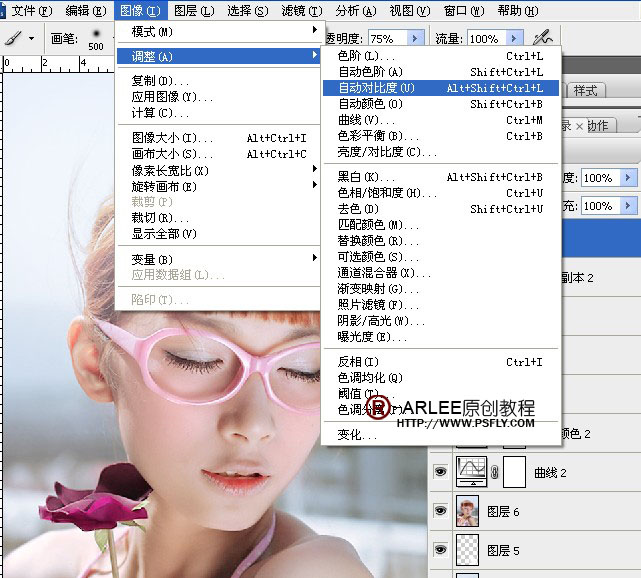Image resolution: width=641 pixels, height=578 pixels.
Task: Open the brush tool preset dropdown arrow
Action: pos(31,39)
